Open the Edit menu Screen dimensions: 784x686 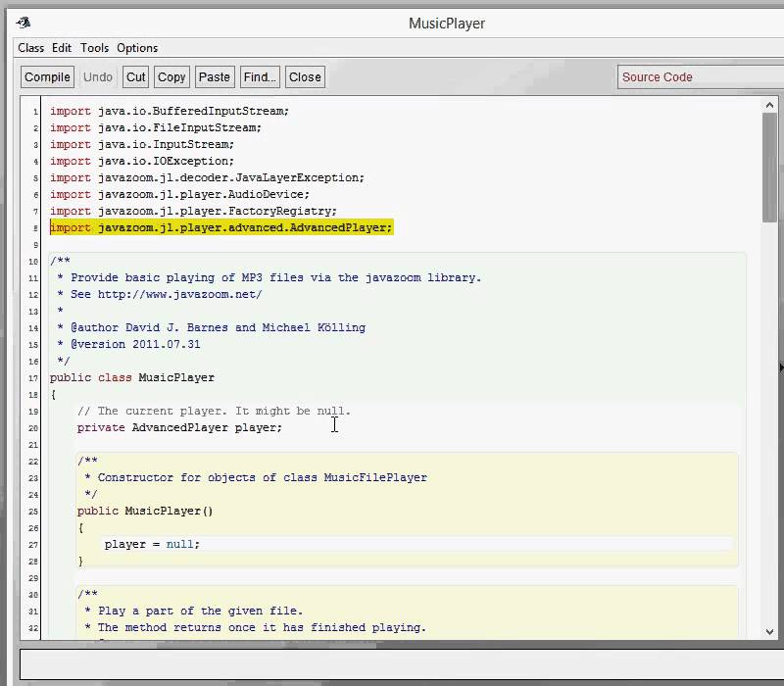click(62, 48)
